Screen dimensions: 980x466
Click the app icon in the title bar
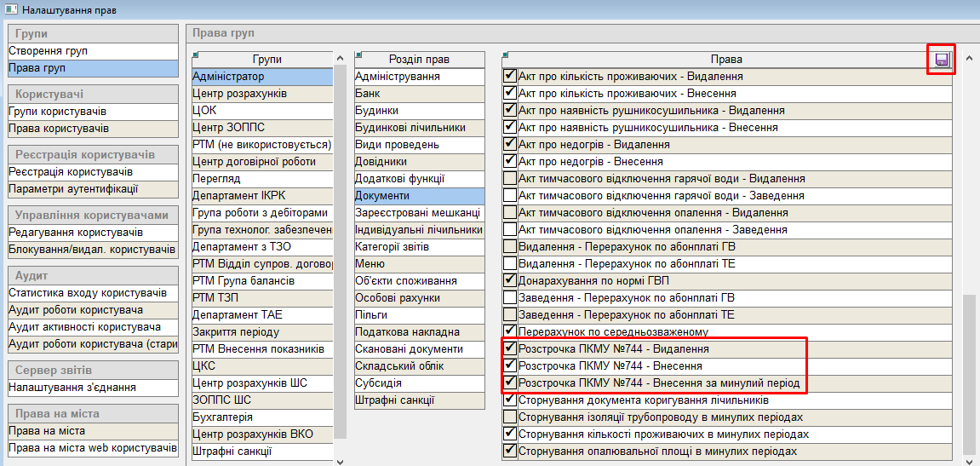(x=11, y=10)
